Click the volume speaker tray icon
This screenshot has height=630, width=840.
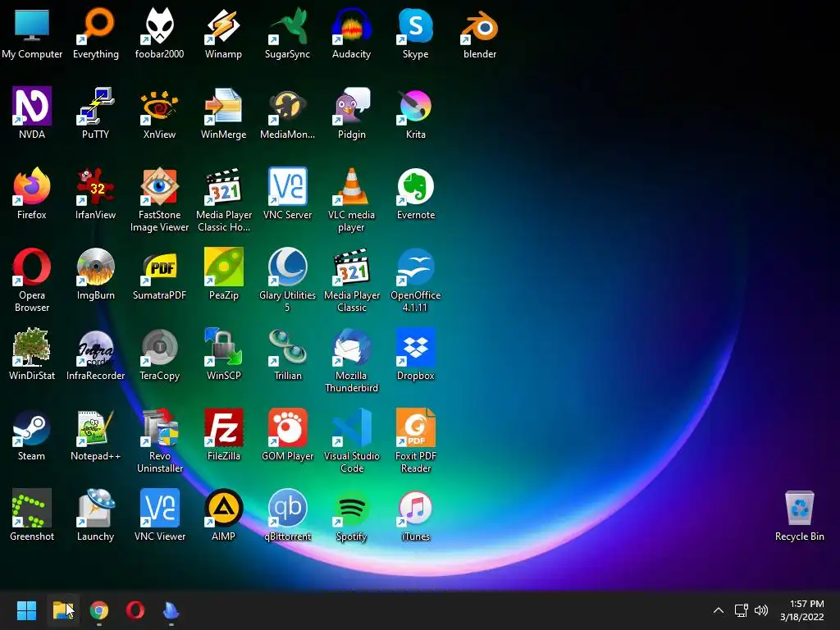[x=760, y=610]
